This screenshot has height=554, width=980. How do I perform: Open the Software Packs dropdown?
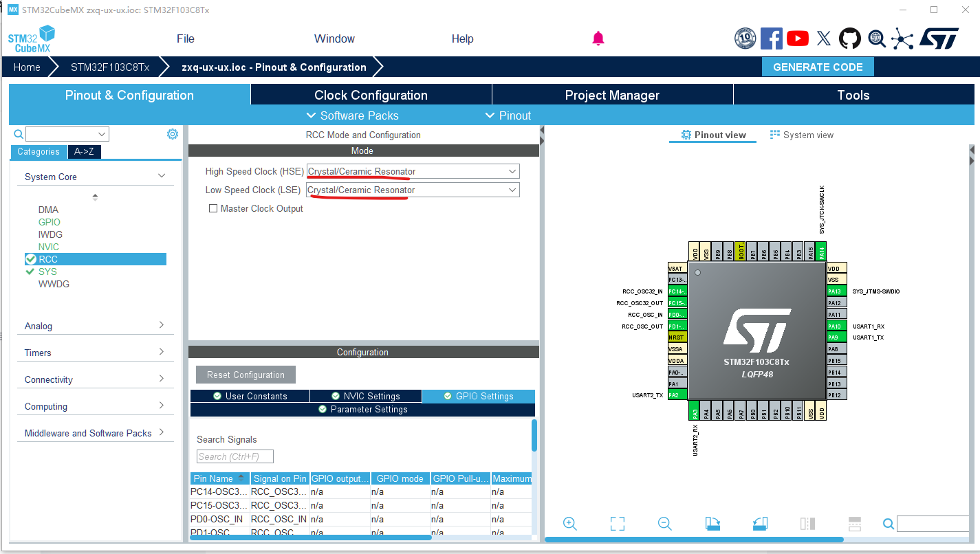[352, 115]
